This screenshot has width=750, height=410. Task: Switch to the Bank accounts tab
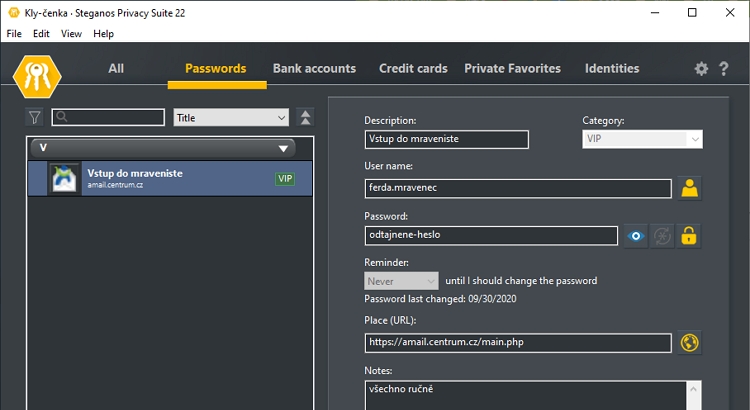[314, 69]
